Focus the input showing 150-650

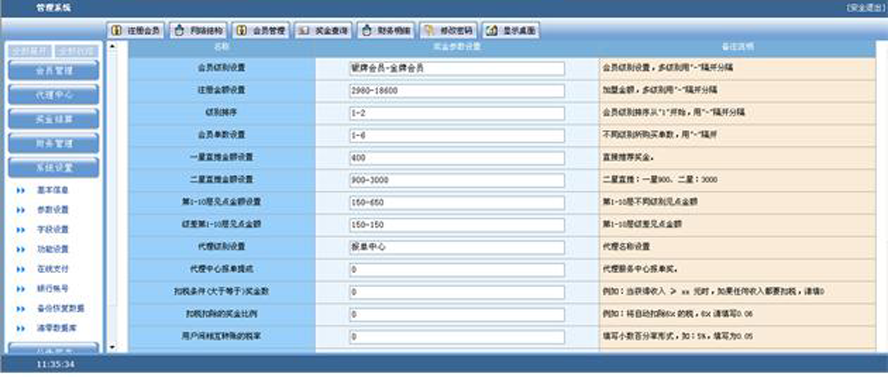click(457, 203)
